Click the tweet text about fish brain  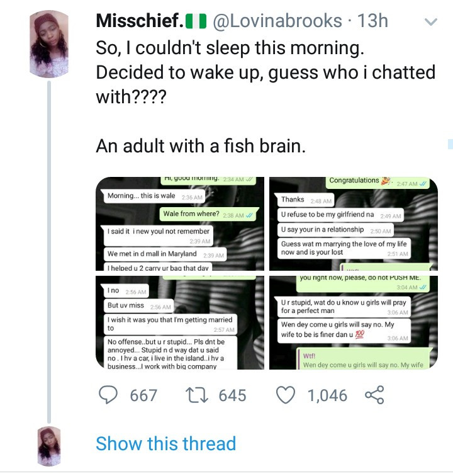point(201,146)
